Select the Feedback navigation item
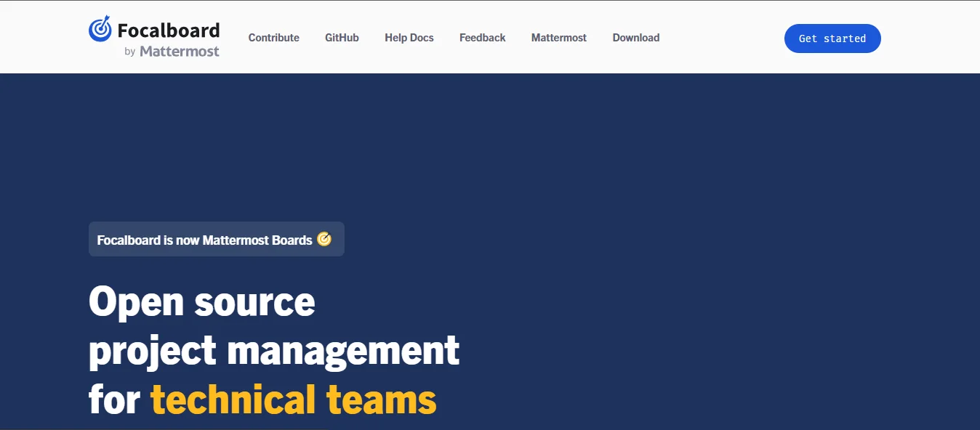This screenshot has width=980, height=430. coord(482,38)
